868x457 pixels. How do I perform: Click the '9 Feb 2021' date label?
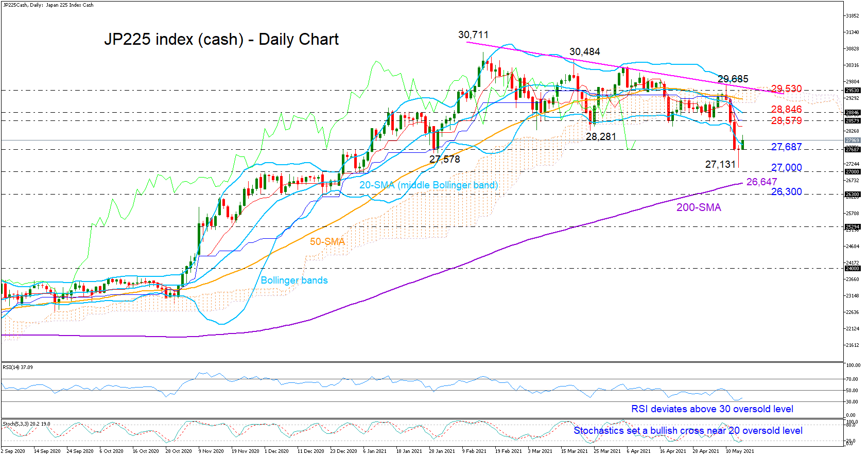coord(474,451)
